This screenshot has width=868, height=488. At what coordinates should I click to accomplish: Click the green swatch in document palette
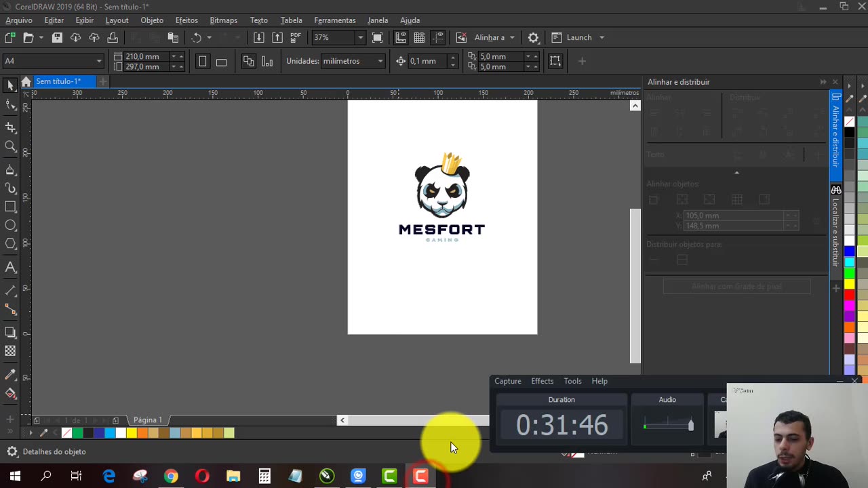[x=77, y=432]
